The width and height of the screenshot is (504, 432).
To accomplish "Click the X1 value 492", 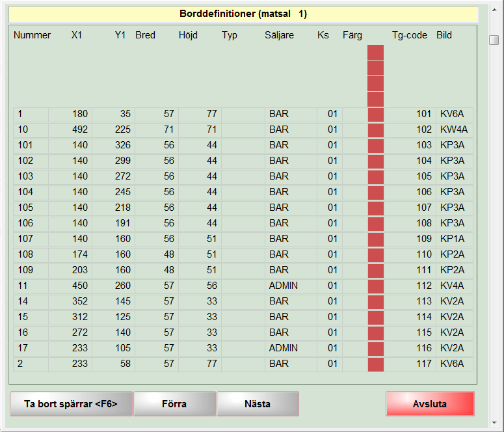I will tap(70, 129).
